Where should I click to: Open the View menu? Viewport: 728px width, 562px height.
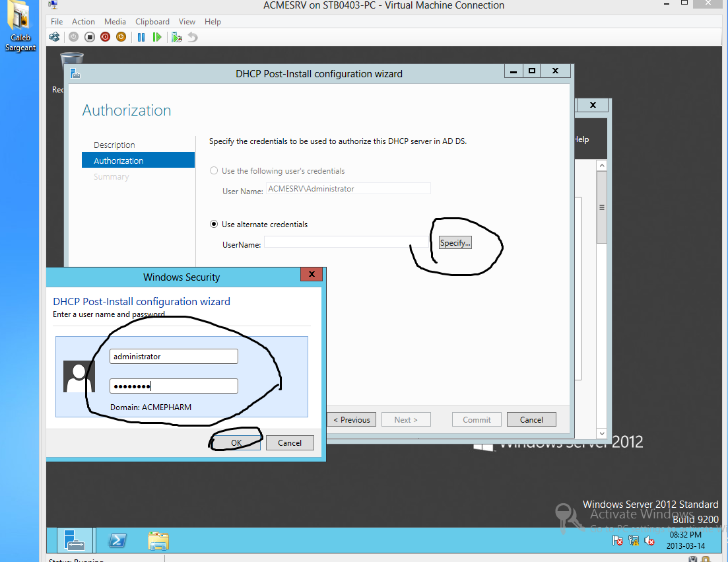[x=187, y=21]
